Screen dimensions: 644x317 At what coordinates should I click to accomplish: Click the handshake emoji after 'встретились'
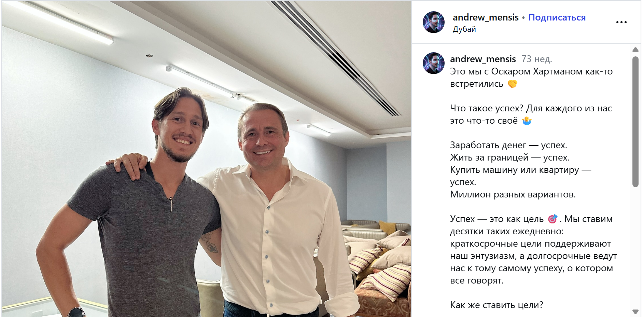(x=512, y=84)
